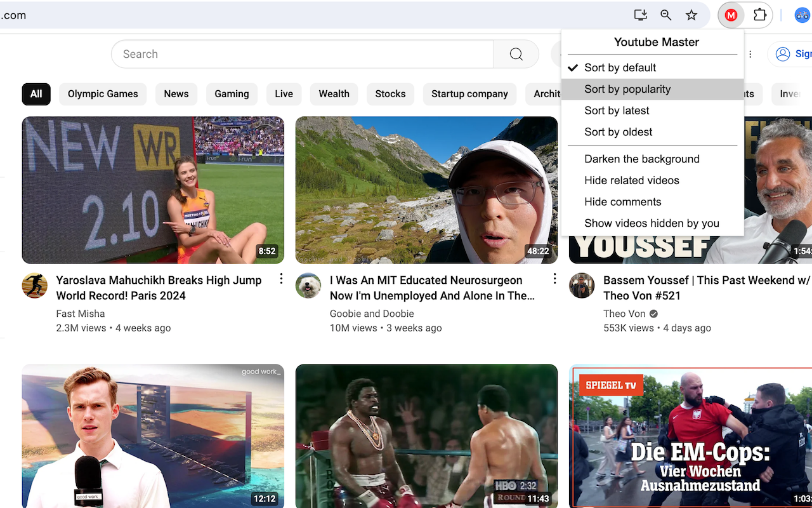This screenshot has height=508, width=812.
Task: Toggle Show videos hidden by you
Action: [x=652, y=224]
